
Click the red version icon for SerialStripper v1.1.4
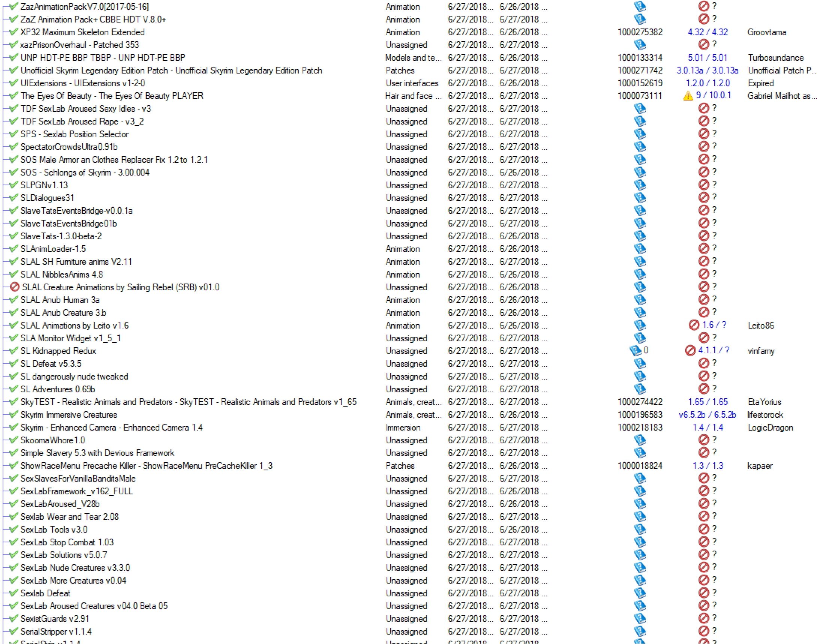pos(703,631)
